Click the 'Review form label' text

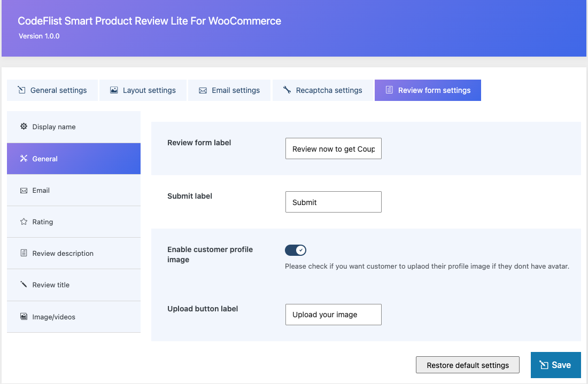(x=199, y=143)
